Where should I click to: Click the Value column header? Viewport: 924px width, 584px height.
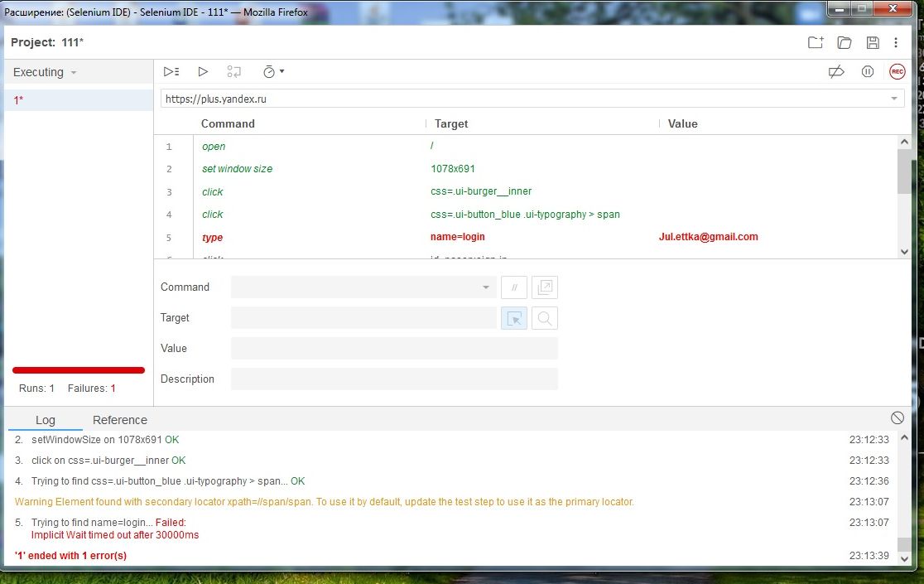tap(682, 123)
